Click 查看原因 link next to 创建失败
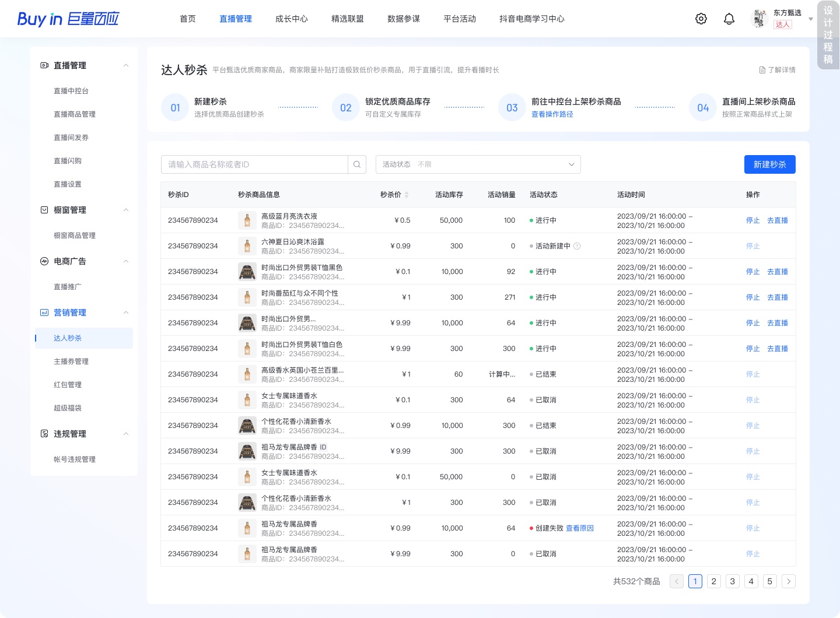The width and height of the screenshot is (840, 618). (580, 528)
